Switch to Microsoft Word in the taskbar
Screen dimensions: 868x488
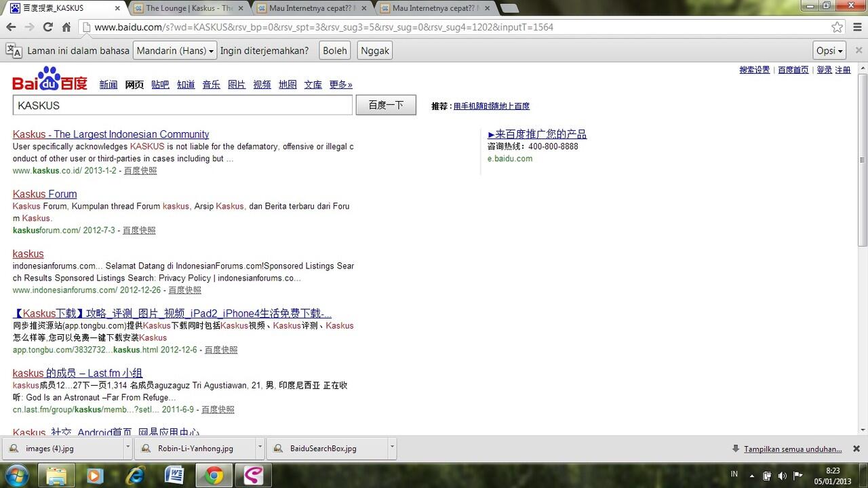(174, 476)
